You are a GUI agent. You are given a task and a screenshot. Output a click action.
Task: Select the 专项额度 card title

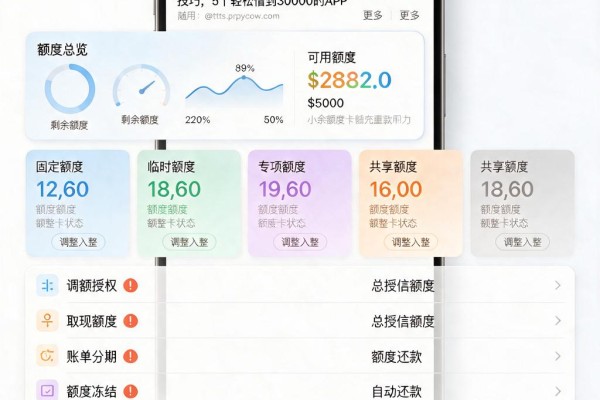[282, 167]
